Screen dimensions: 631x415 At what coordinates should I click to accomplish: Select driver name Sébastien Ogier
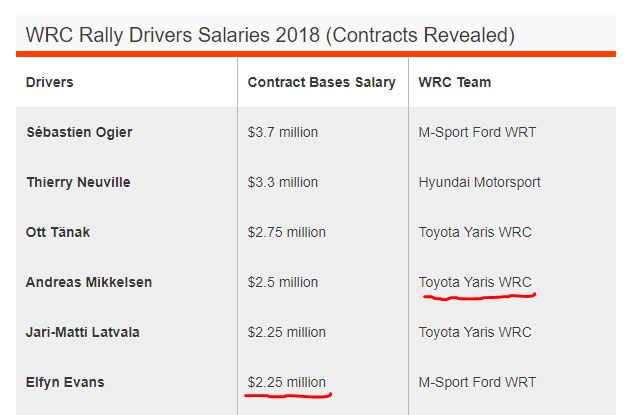79,132
